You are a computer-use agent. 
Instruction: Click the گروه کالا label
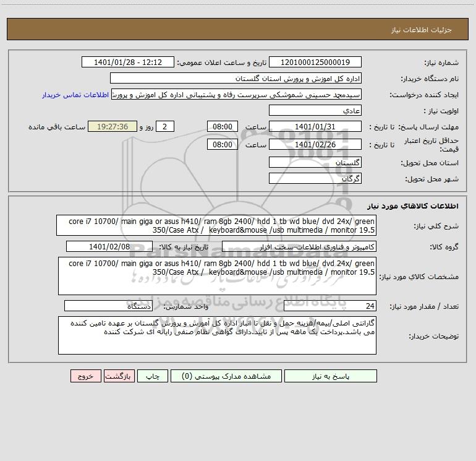pyautogui.click(x=444, y=247)
